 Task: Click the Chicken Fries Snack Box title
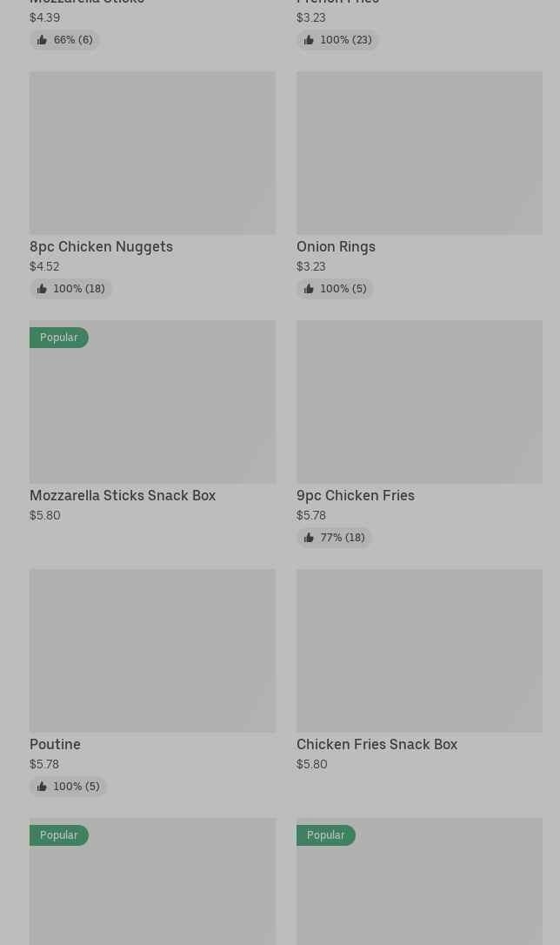coord(377,744)
